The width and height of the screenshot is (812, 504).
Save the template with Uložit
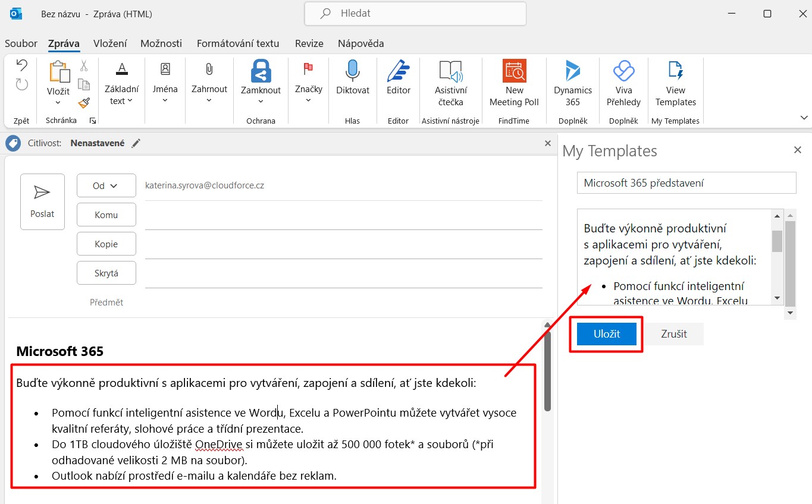(607, 334)
